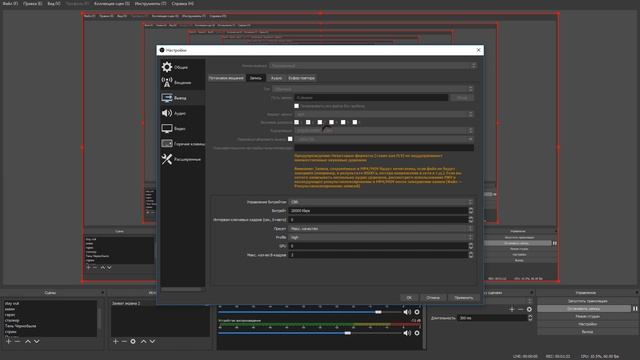This screenshot has height=360, width=640.
Task: Open the output mode dropdown at top
Action: click(x=372, y=66)
